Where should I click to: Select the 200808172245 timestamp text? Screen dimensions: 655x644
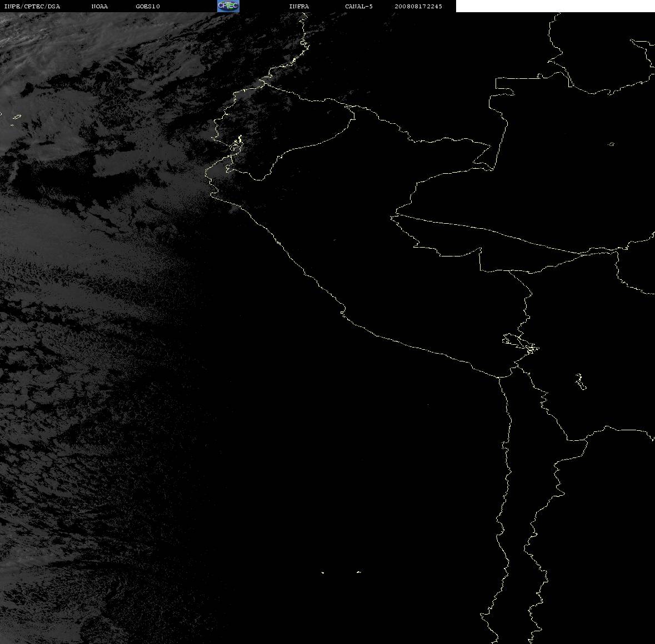pos(418,6)
